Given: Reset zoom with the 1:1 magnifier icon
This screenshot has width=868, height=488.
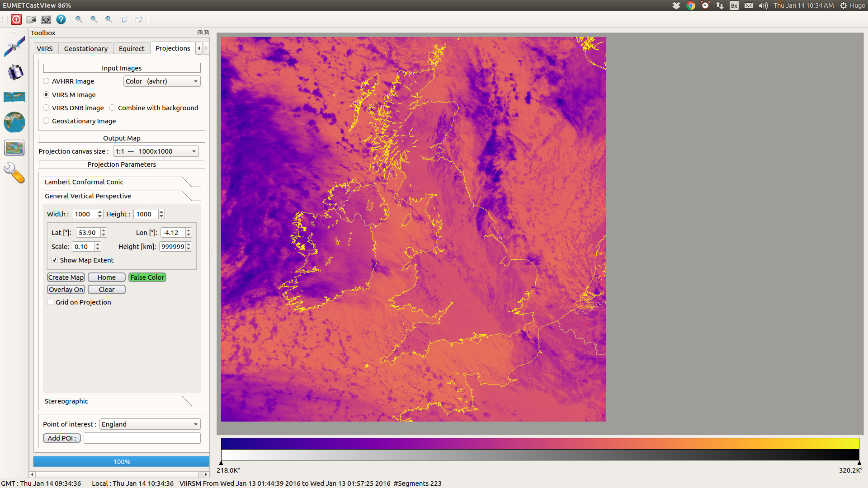Looking at the screenshot, I should [x=108, y=19].
